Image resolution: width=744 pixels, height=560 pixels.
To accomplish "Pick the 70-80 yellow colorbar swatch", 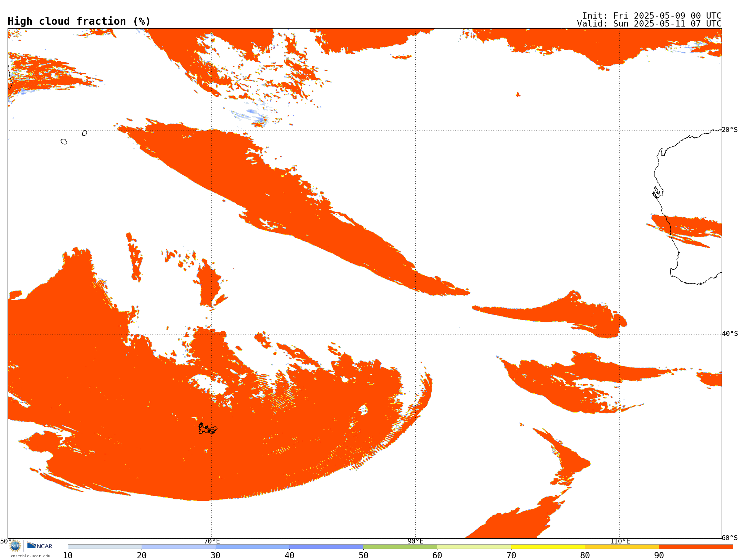I will coord(548,547).
